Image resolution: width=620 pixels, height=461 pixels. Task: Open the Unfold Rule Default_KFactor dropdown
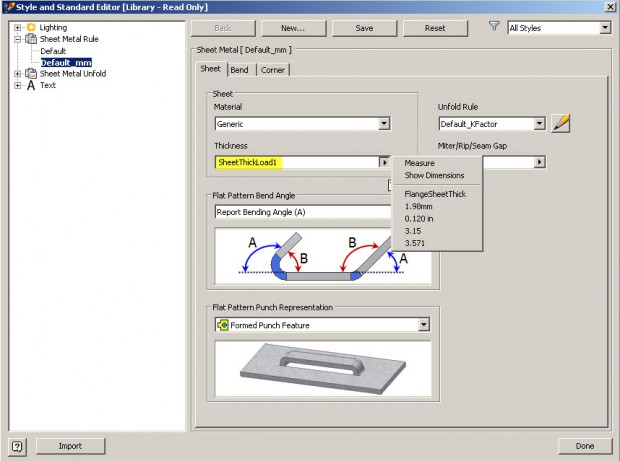click(539, 125)
